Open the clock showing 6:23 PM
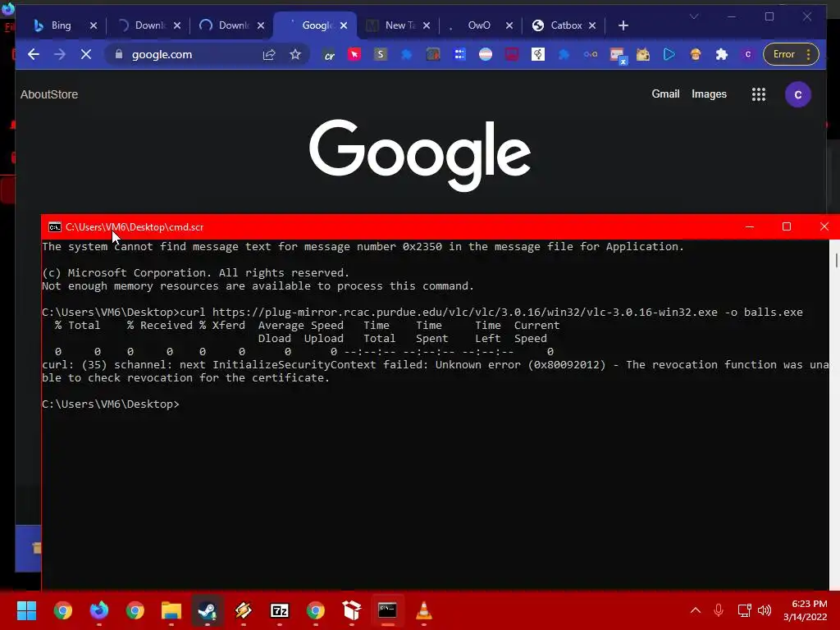 point(806,610)
